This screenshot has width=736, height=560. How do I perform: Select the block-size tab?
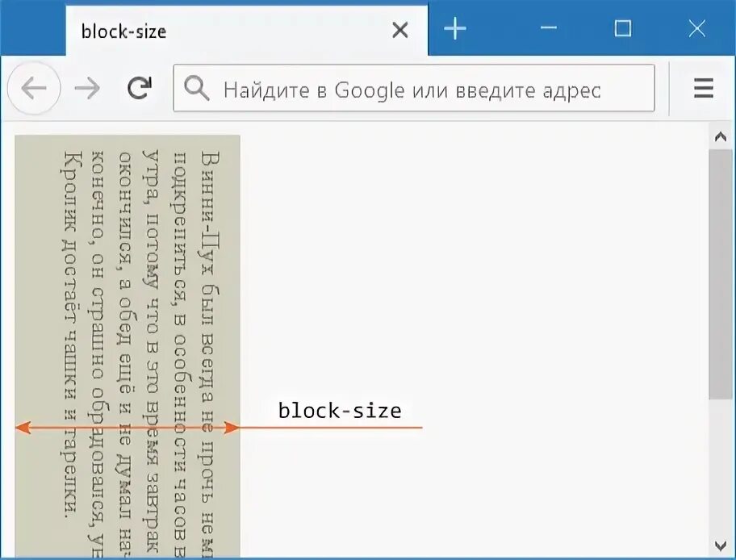pyautogui.click(x=246, y=31)
